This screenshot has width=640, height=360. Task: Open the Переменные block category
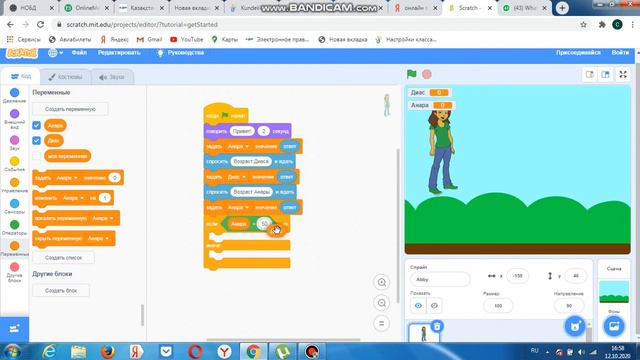pyautogui.click(x=14, y=249)
